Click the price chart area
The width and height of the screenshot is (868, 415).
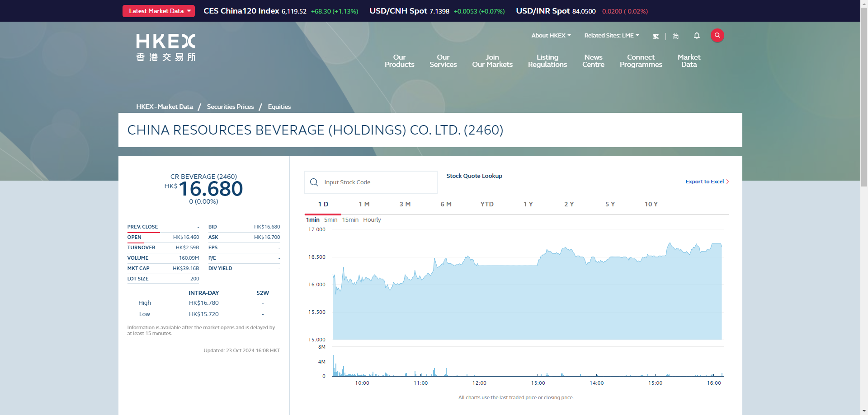point(527,284)
